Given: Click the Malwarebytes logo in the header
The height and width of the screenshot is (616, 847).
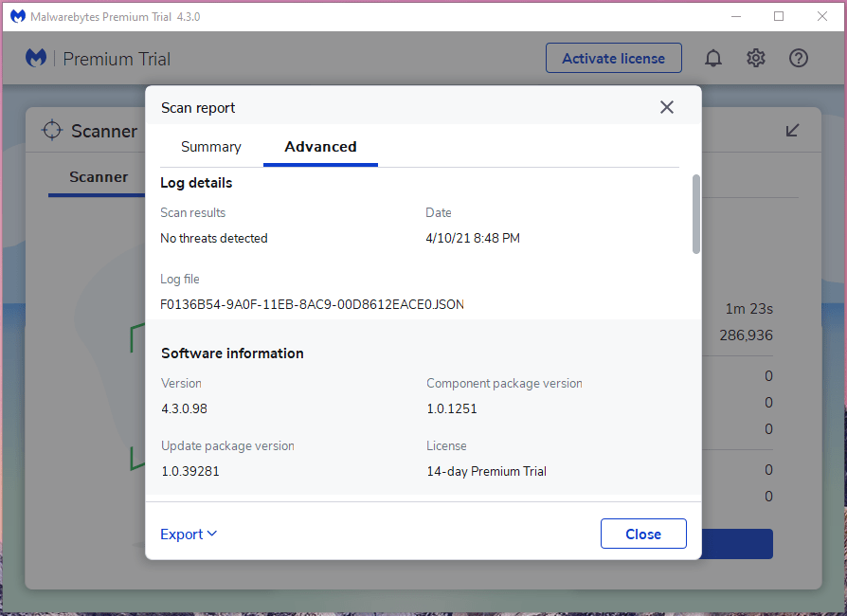Looking at the screenshot, I should (36, 58).
